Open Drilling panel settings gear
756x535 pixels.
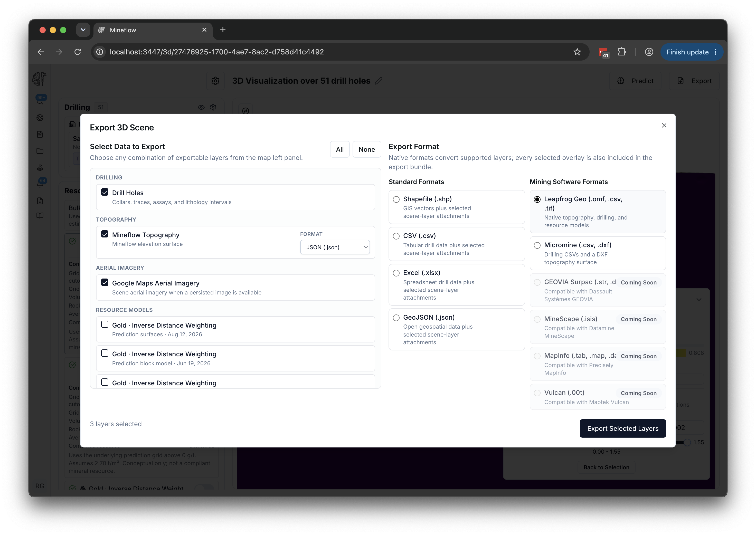click(x=213, y=107)
